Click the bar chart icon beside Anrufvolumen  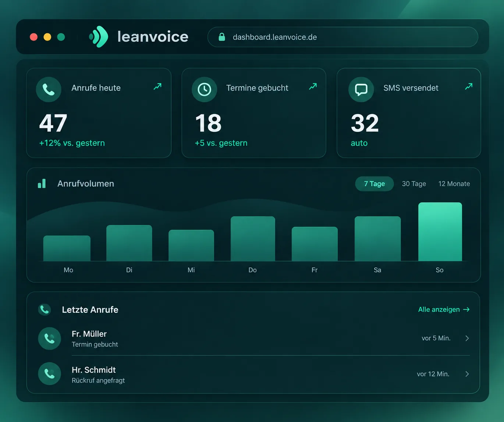tap(42, 183)
